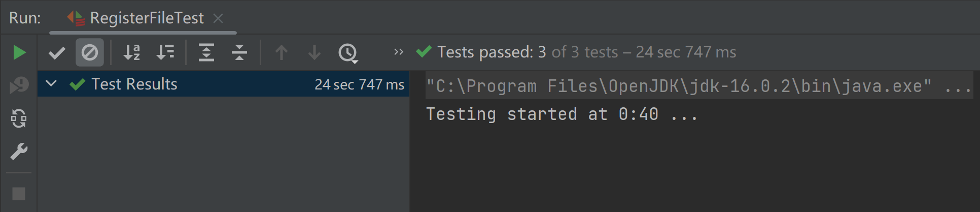Show more toolbar actions chevron
980x212 pixels.
click(399, 52)
